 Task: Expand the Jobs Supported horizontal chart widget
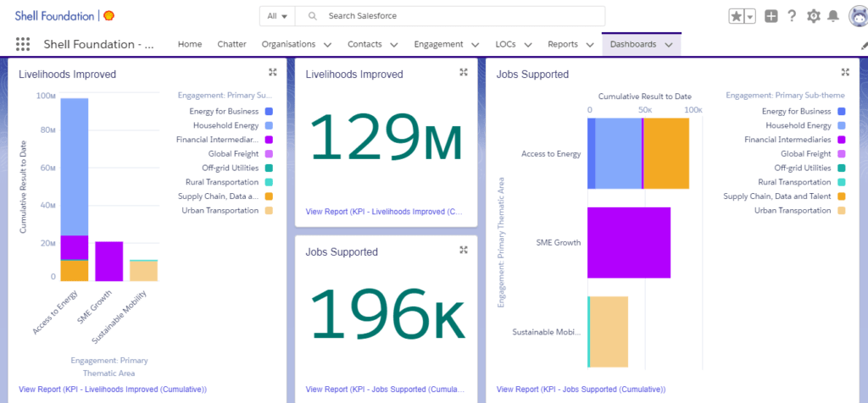tap(845, 72)
